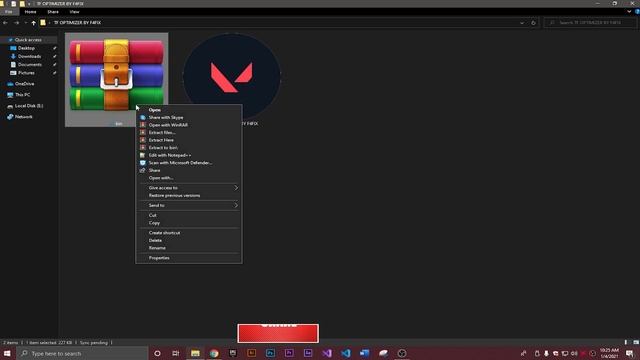Select the WinRAR bin archive thumbnail
The image size is (640, 360).
tap(116, 76)
